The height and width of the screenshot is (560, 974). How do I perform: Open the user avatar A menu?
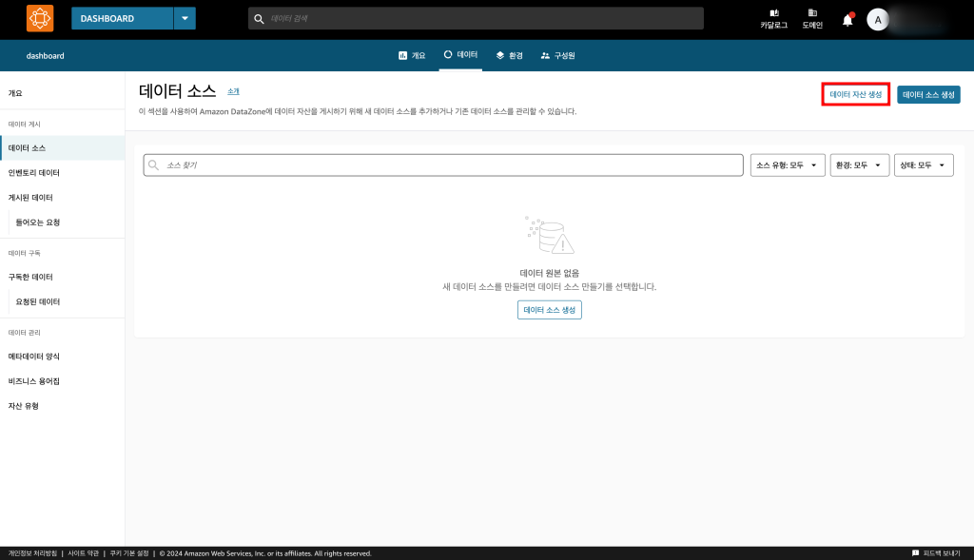877,20
